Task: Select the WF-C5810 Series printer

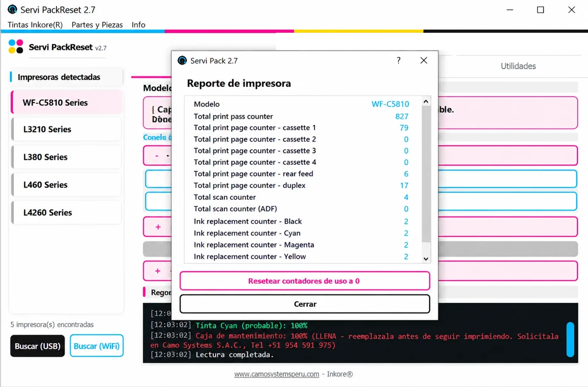Action: tap(67, 103)
